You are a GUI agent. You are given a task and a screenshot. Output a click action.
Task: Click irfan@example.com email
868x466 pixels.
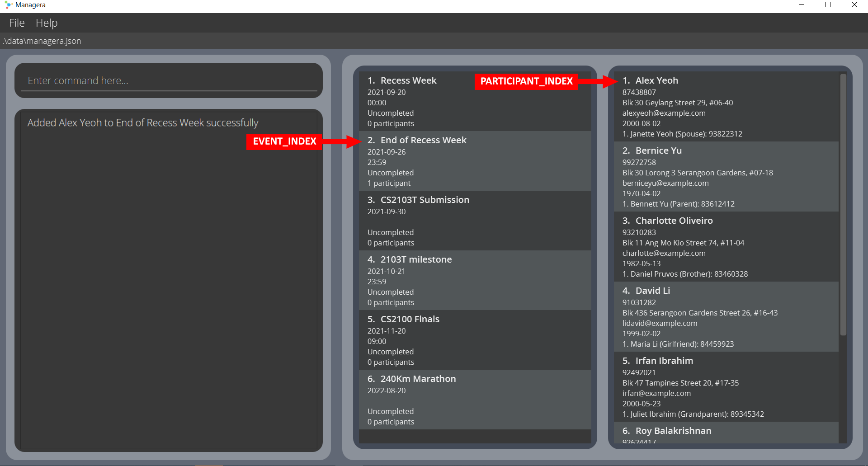coord(656,393)
